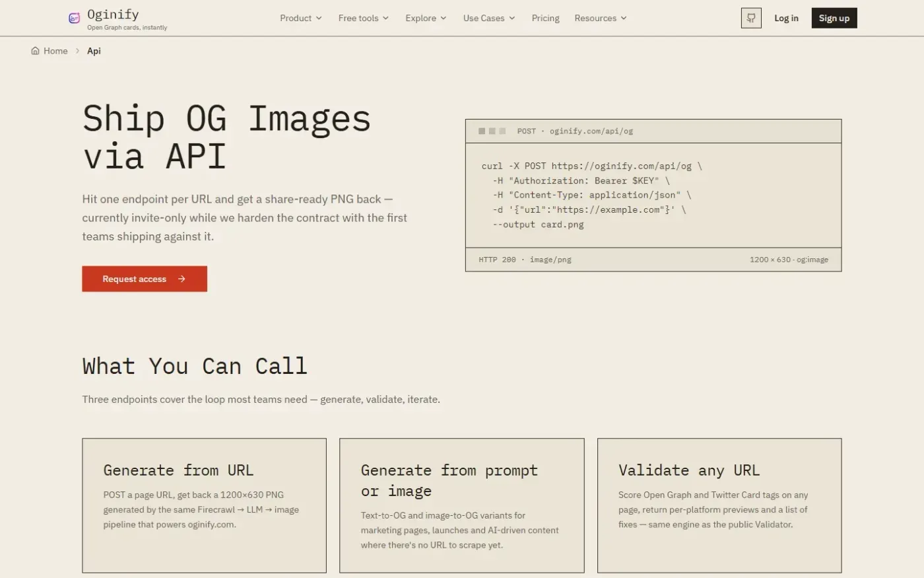Click the "What You Can Call" heading
This screenshot has width=924, height=578.
tap(195, 366)
